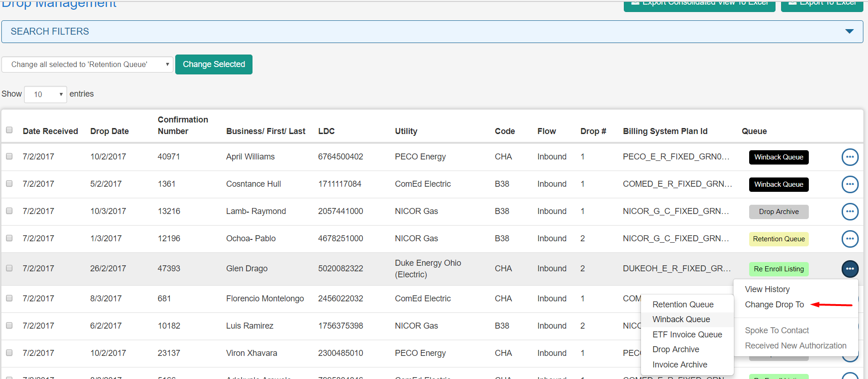Sort by the Flow column header
Viewport: 868px width, 379px height.
coord(547,131)
